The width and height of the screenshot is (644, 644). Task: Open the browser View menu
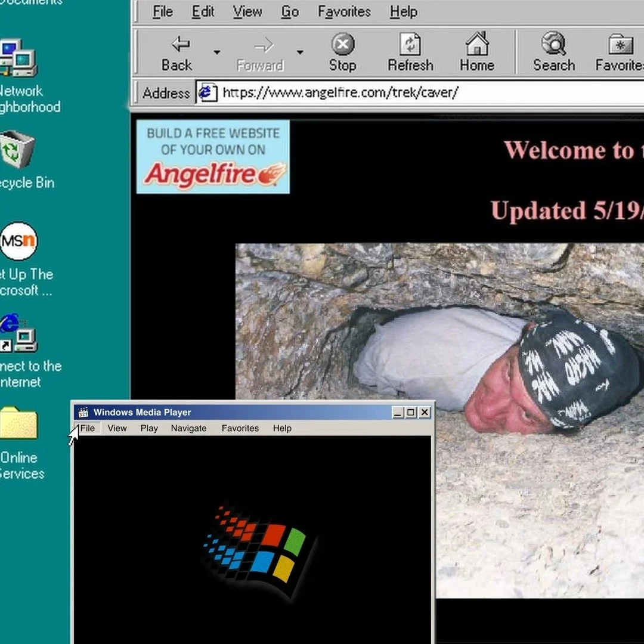tap(247, 11)
